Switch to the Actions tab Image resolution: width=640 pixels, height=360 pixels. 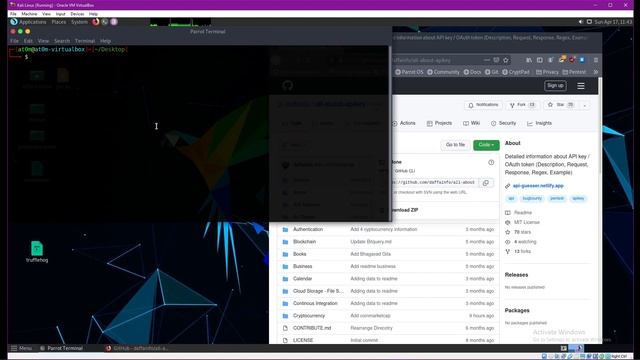click(x=404, y=123)
